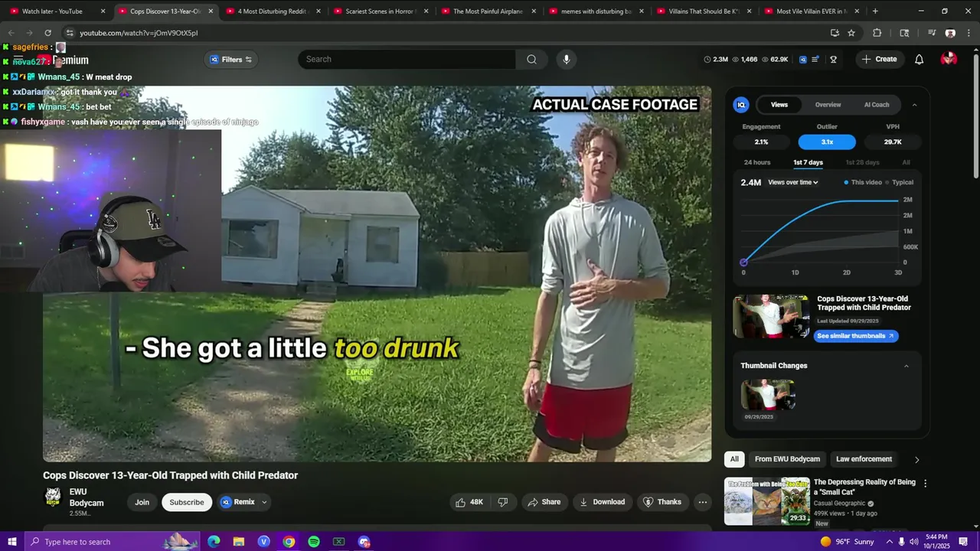Image resolution: width=980 pixels, height=551 pixels.
Task: Click the Subscribe button
Action: pyautogui.click(x=187, y=502)
